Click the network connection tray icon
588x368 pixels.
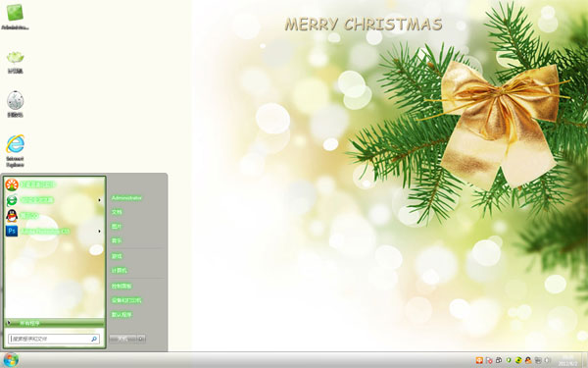click(x=538, y=360)
